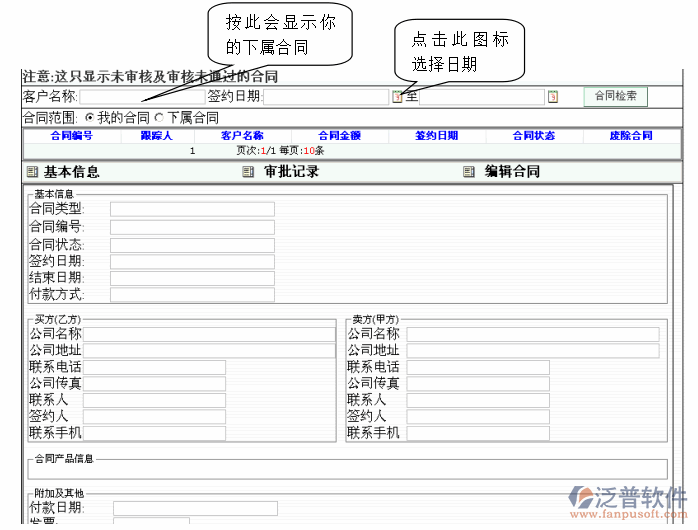Click seller 签约人 field
The height and width of the screenshot is (530, 698).
(478, 417)
